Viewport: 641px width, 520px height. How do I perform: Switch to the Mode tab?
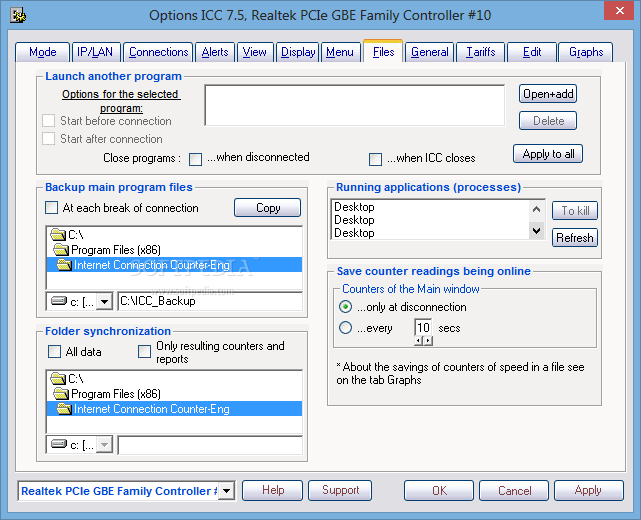pyautogui.click(x=43, y=52)
